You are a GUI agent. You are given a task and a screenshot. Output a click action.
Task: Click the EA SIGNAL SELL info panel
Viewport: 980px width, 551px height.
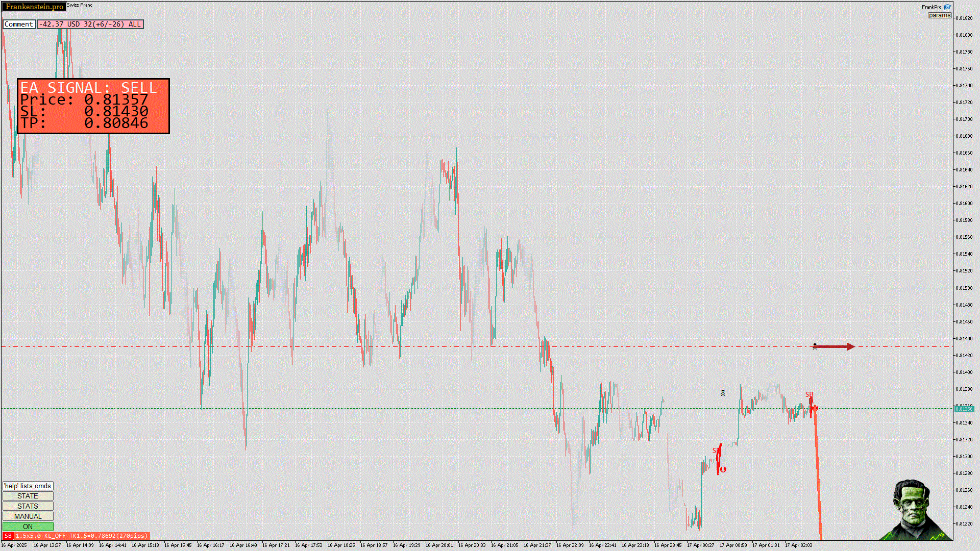coord(93,106)
